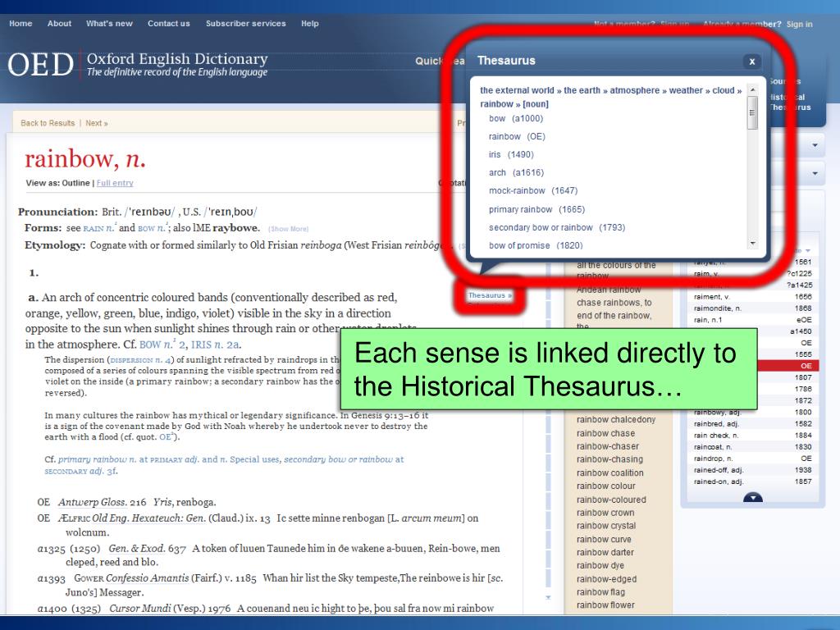Click the Next » link
Screen dimensions: 840x630
pyautogui.click(x=97, y=123)
